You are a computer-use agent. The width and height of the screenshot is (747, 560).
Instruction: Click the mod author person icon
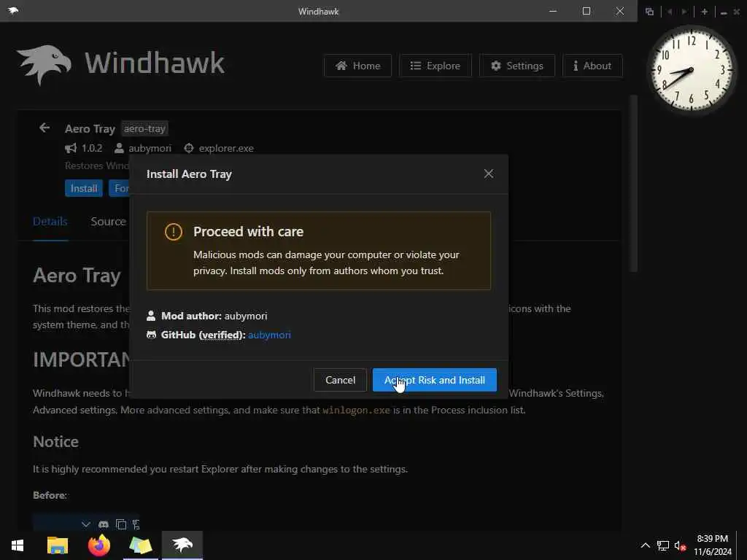click(151, 316)
